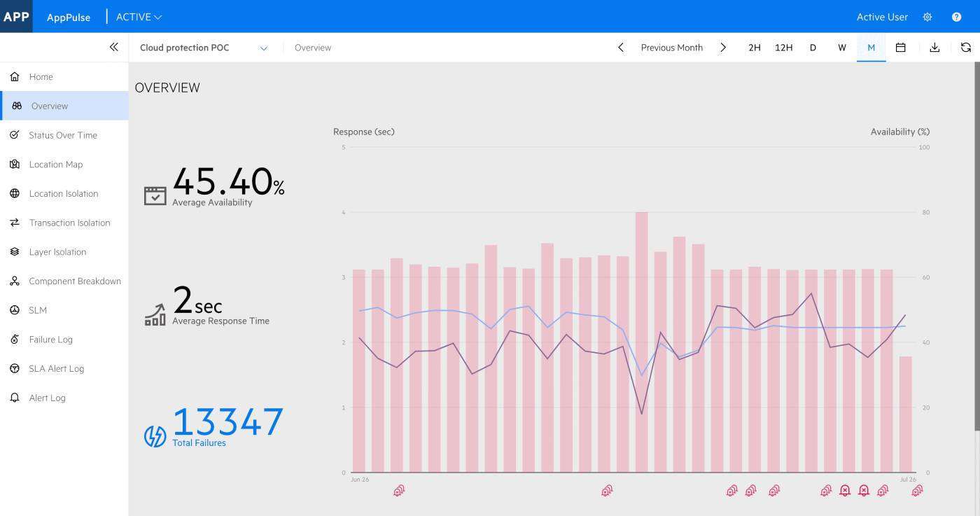This screenshot has width=980, height=516.
Task: Open the settings gear icon
Action: coord(927,17)
